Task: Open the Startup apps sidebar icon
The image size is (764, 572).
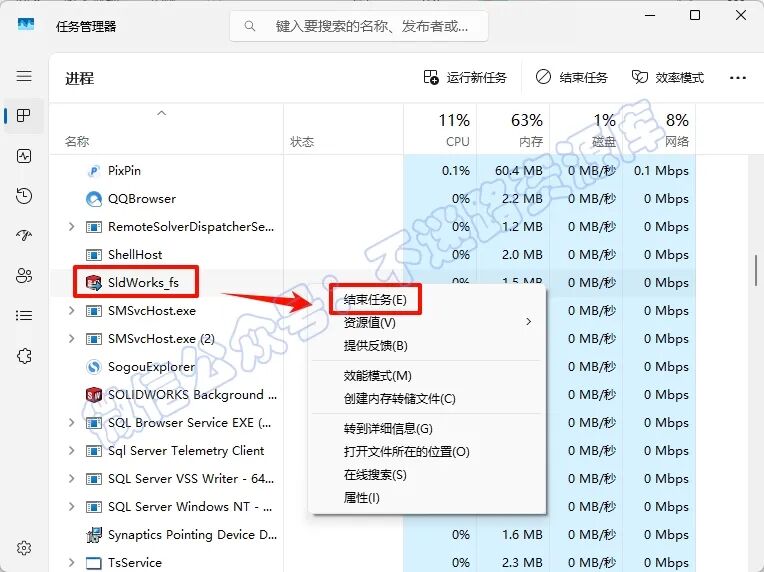Action: point(24,236)
